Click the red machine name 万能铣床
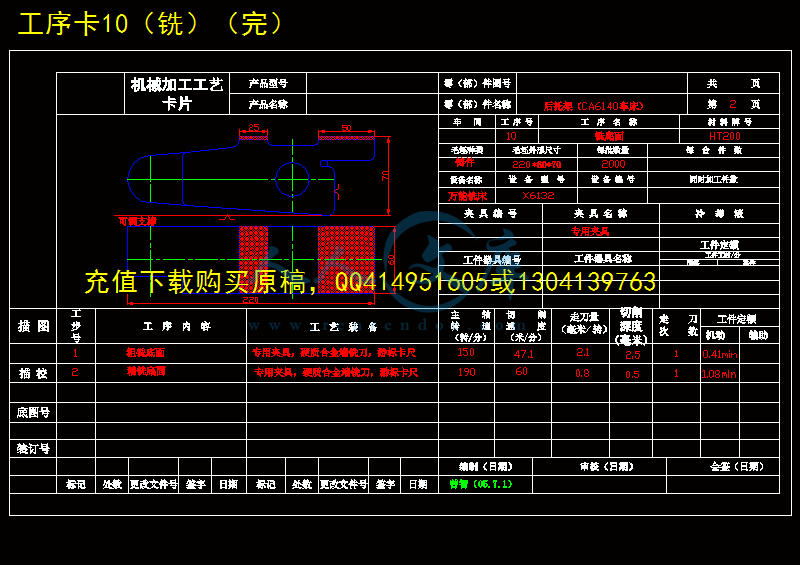The width and height of the screenshot is (800, 565). click(x=467, y=196)
